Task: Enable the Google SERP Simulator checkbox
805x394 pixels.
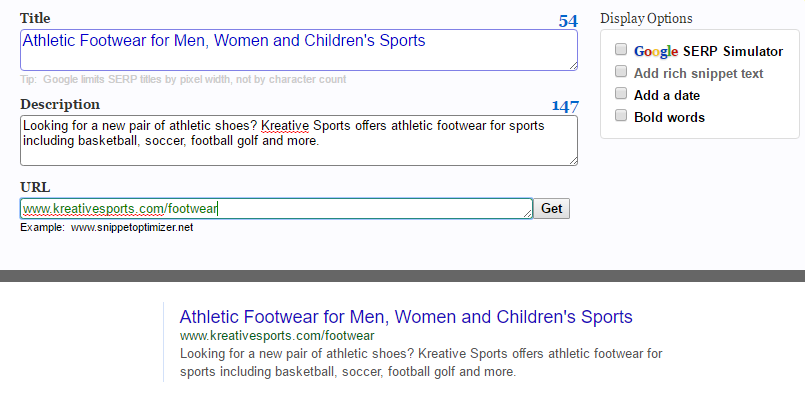Action: [621, 49]
